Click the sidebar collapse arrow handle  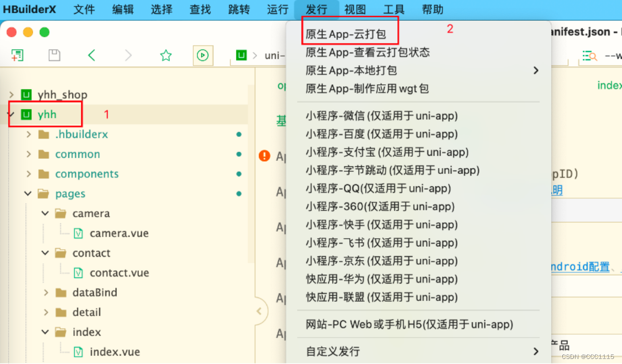pyautogui.click(x=259, y=311)
